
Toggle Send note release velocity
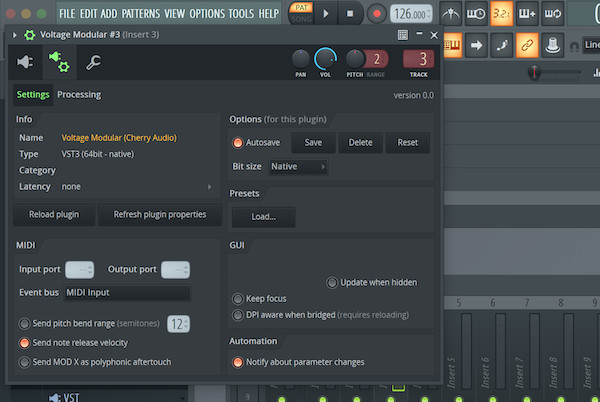(x=73, y=343)
